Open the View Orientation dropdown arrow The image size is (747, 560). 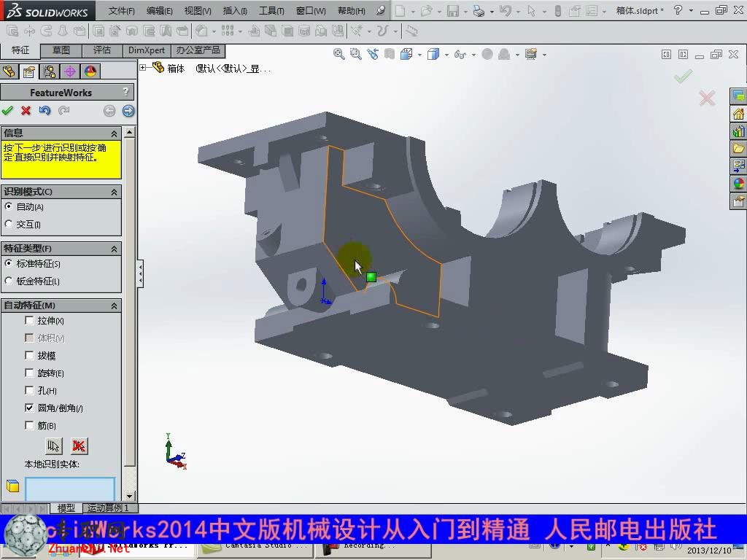click(x=419, y=55)
